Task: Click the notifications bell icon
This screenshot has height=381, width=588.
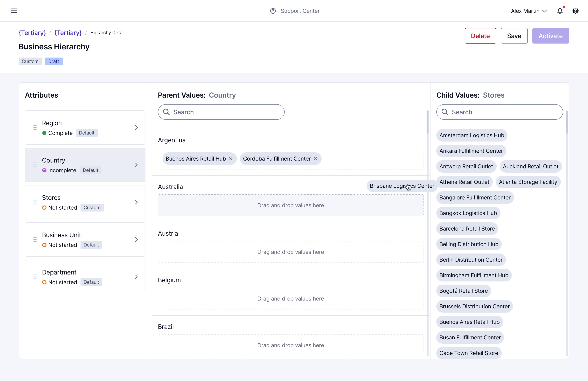Action: click(x=560, y=11)
